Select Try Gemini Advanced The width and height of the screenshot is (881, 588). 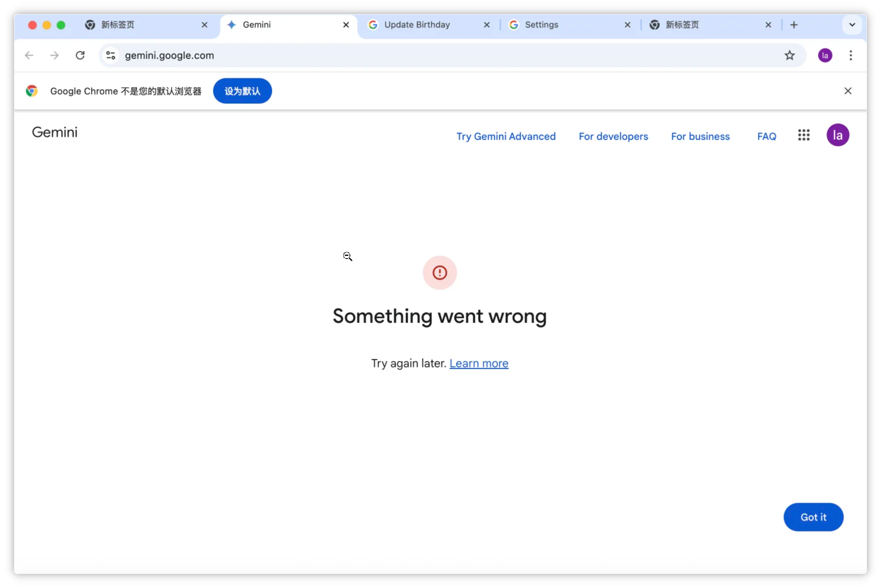click(506, 136)
